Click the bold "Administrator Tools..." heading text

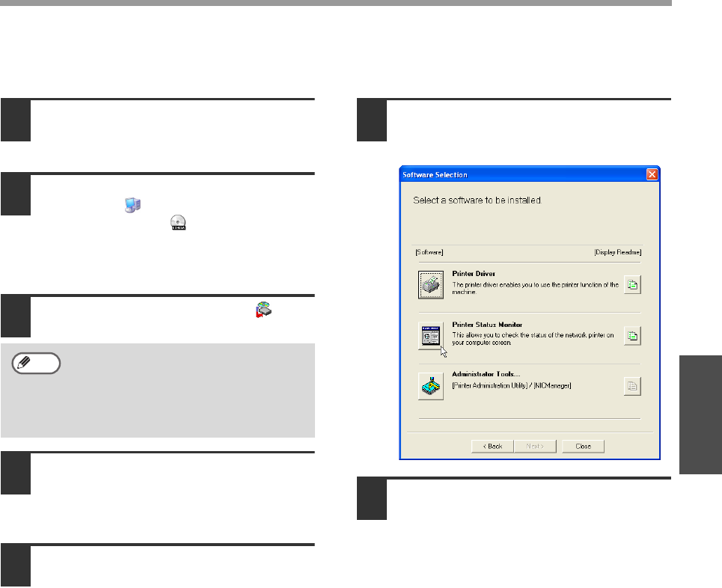(x=487, y=373)
